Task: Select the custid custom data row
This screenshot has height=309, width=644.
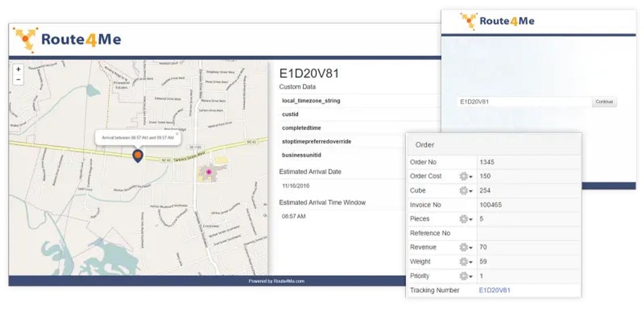Action: (x=360, y=114)
